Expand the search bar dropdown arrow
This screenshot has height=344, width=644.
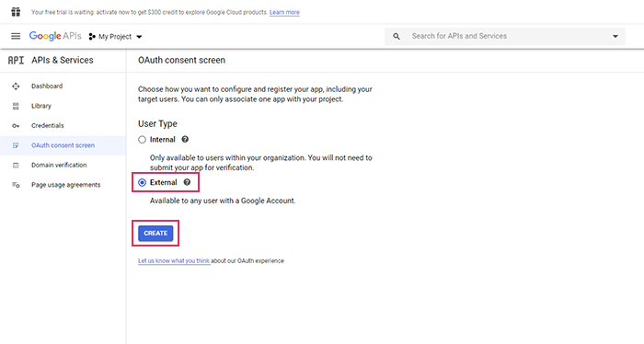tap(615, 36)
